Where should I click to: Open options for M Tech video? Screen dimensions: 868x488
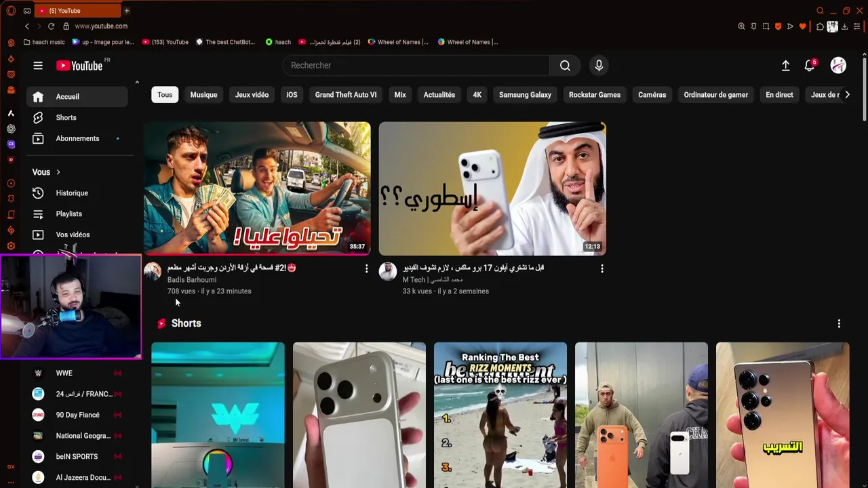[601, 269]
